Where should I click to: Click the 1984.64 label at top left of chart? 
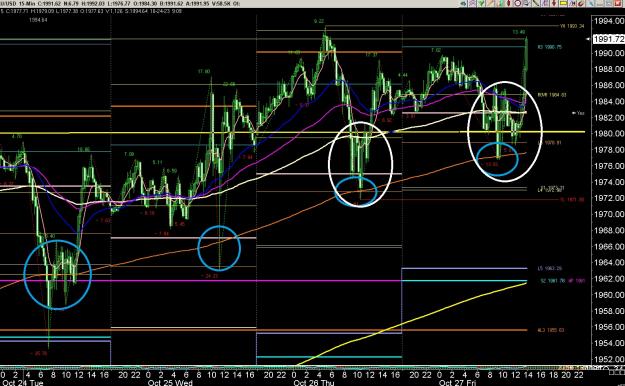[38, 20]
